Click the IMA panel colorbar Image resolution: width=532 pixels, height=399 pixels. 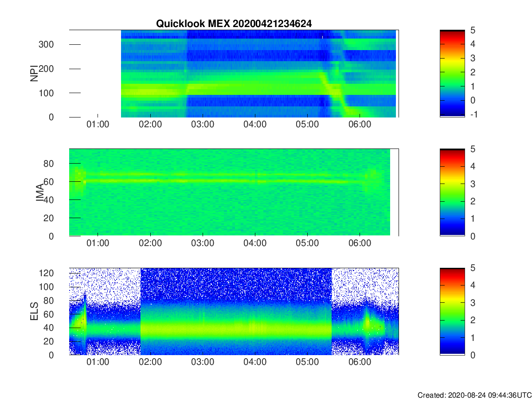point(452,192)
